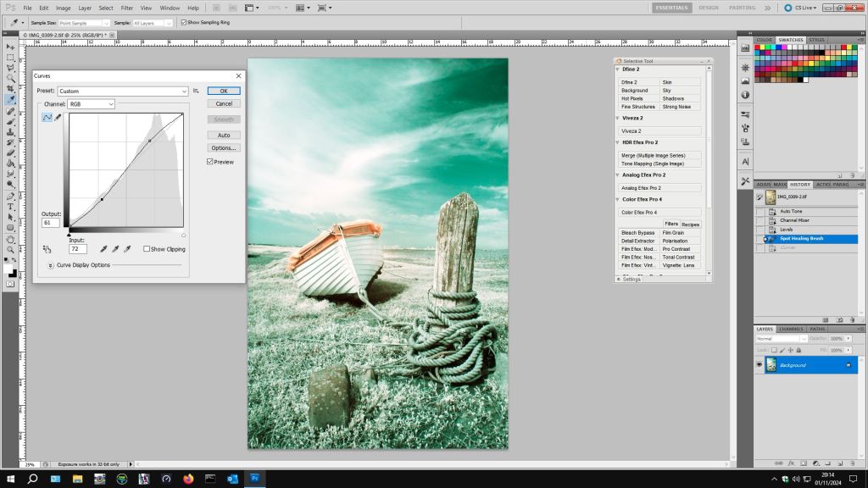Viewport: 868px width, 488px height.
Task: Choose the pencil draw-curve icon in Curves
Action: (x=58, y=118)
